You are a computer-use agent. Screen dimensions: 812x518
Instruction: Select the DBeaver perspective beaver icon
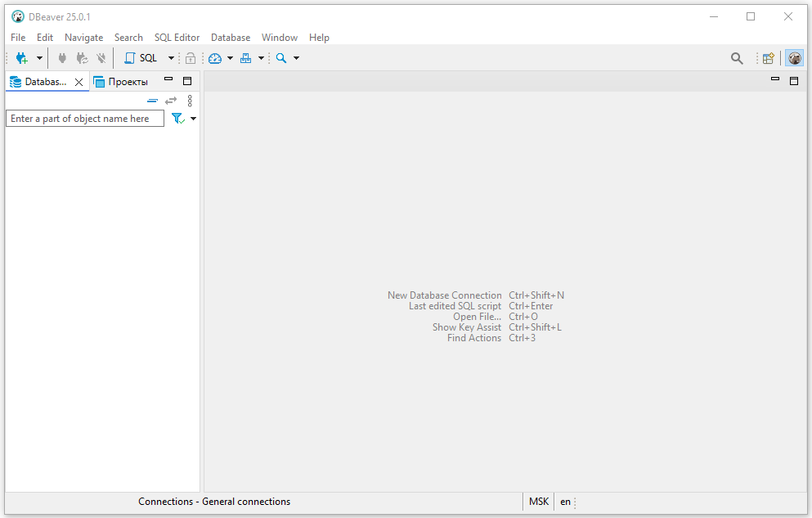click(x=794, y=58)
